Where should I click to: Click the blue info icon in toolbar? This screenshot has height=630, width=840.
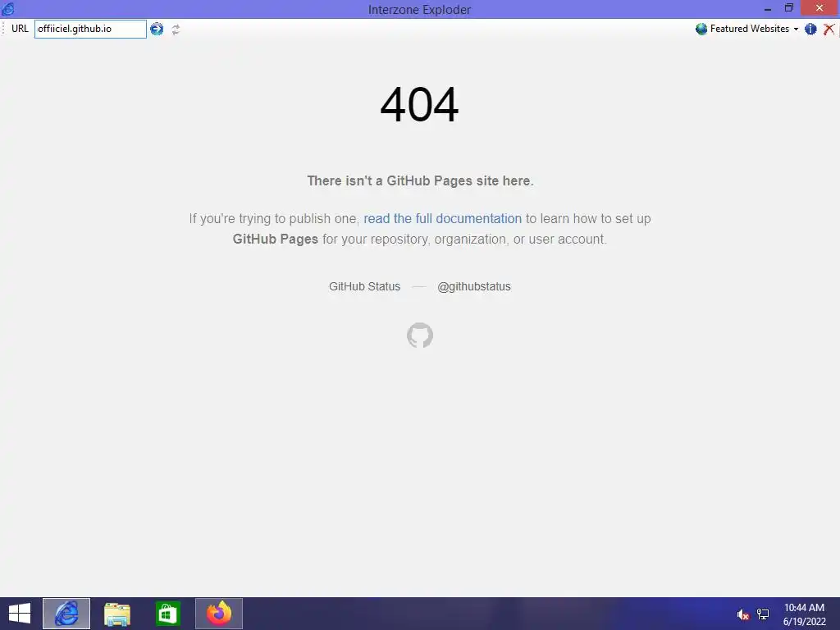(x=810, y=29)
